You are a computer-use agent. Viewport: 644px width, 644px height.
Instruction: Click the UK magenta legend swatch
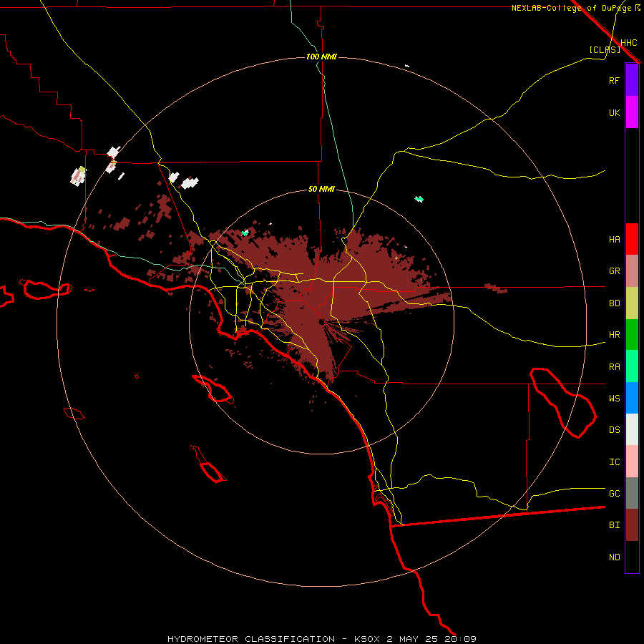(632, 112)
